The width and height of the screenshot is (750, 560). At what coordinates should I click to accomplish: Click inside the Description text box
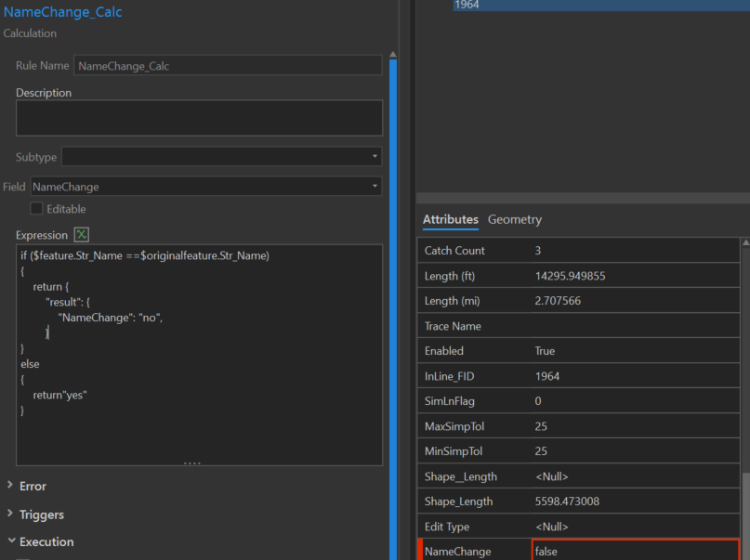click(199, 118)
